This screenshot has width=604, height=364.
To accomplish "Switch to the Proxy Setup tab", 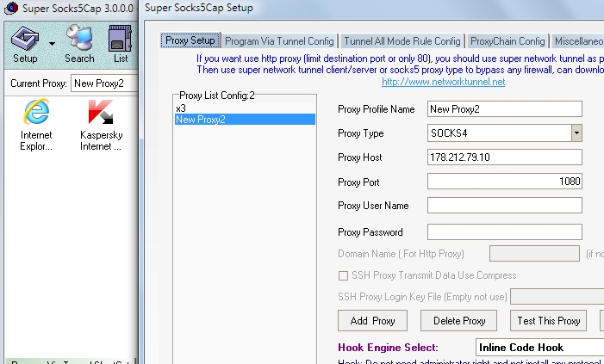I will [x=190, y=40].
